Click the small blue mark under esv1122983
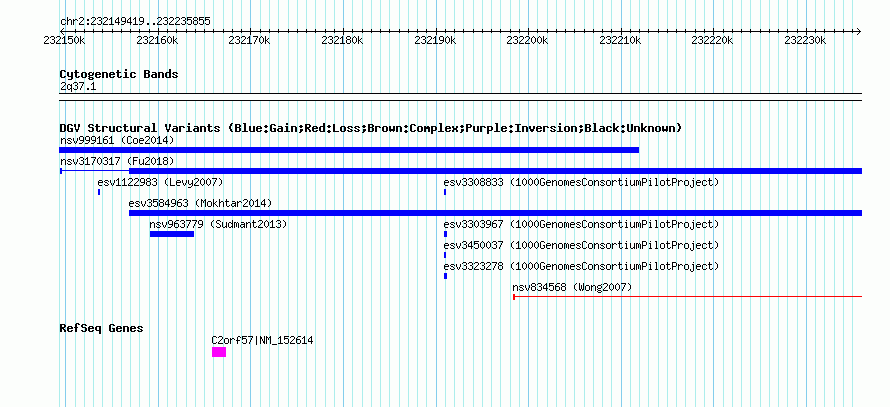Screen dimensions: 890x407 (x=99, y=192)
